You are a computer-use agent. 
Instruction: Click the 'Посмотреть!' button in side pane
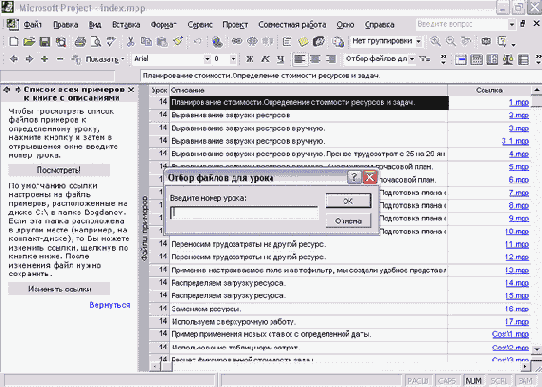coord(59,170)
